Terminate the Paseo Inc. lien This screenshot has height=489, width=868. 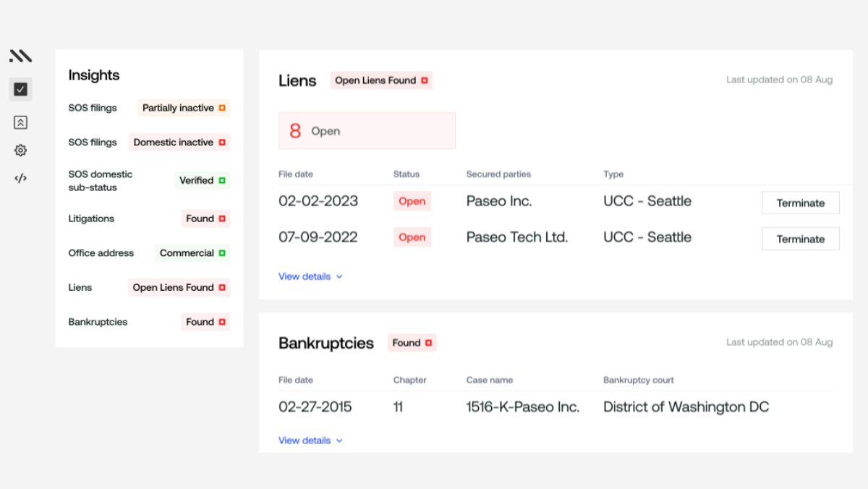[x=800, y=203]
